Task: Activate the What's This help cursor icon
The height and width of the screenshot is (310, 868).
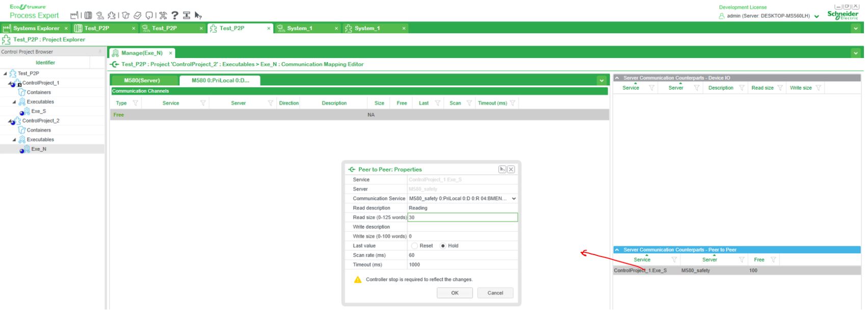Action: coord(198,15)
